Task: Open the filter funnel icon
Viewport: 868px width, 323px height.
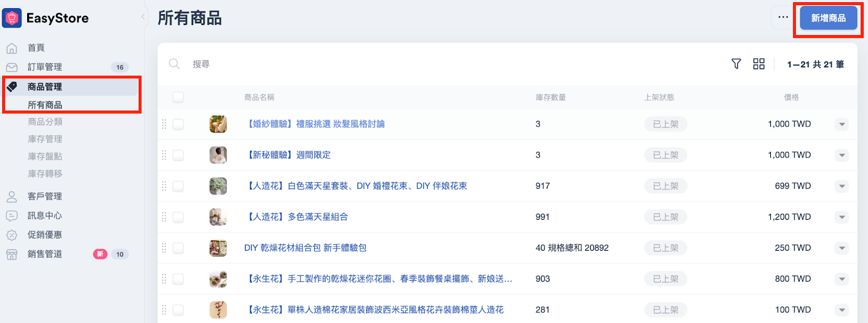Action: (x=736, y=64)
